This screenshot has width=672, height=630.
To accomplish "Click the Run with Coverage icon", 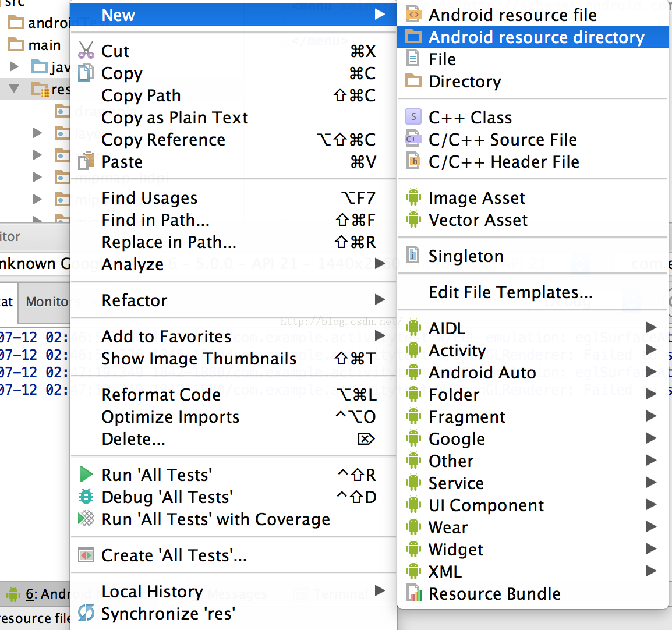I will 86,519.
